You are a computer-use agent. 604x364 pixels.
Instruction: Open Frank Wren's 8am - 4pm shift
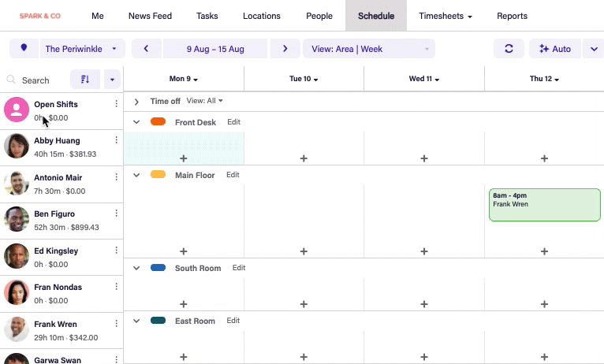(545, 205)
